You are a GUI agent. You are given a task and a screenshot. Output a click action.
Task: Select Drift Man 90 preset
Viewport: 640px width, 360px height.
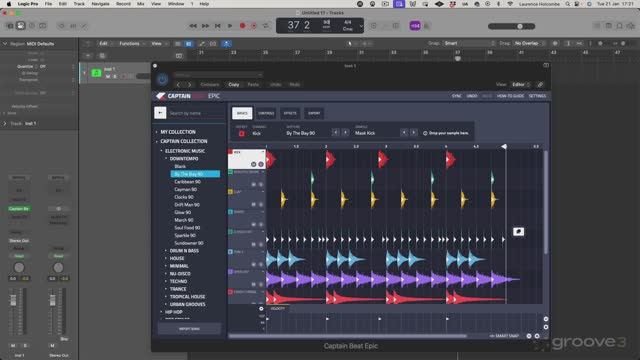(x=187, y=205)
